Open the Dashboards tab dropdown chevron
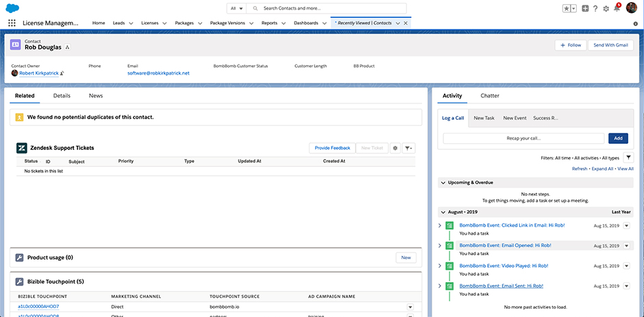The image size is (644, 317). click(x=325, y=23)
